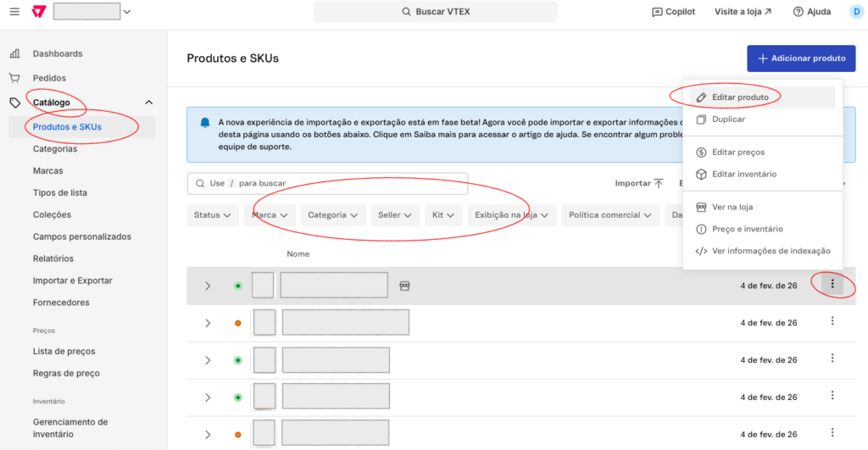
Task: Select Editar produto from context menu
Action: (x=740, y=97)
